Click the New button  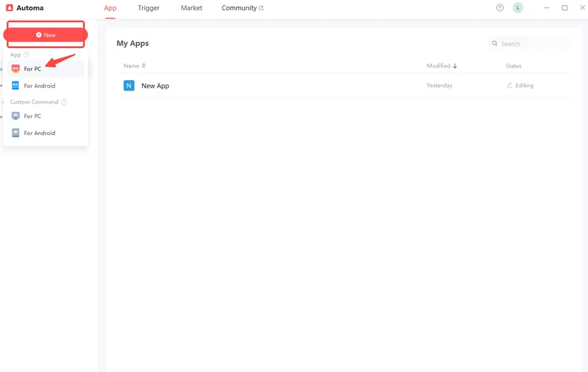[x=45, y=35]
